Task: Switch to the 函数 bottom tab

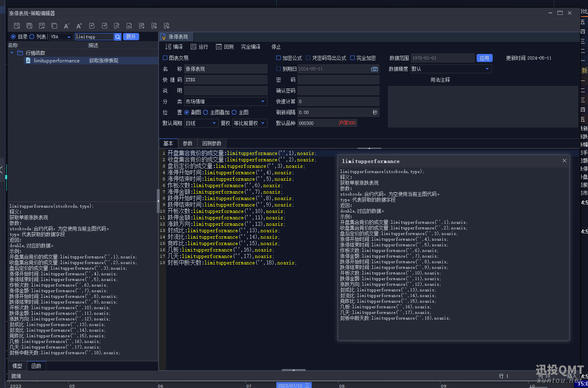Action: click(37, 366)
